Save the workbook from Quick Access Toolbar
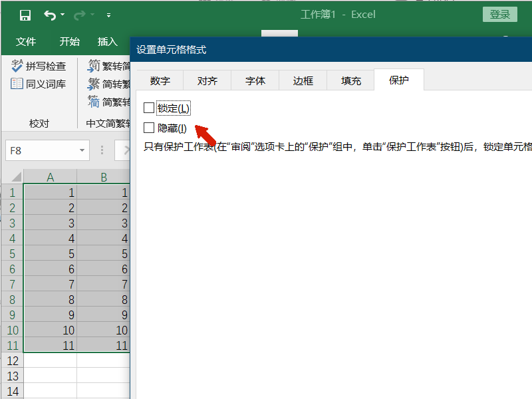 click(25, 15)
